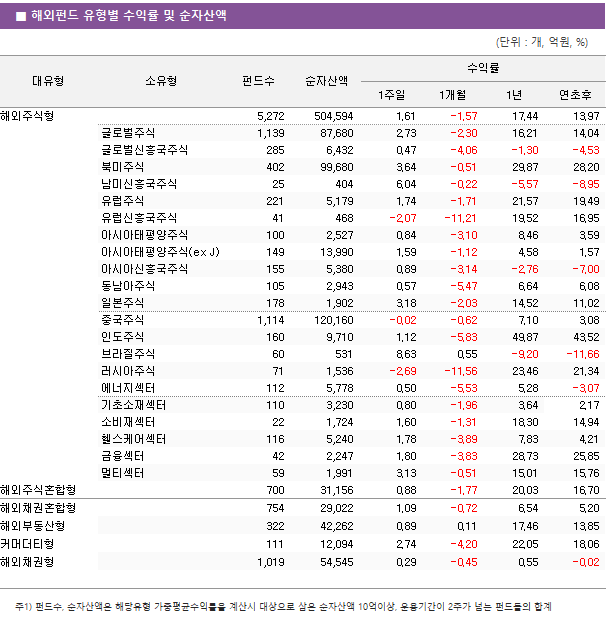The height and width of the screenshot is (617, 612).
Task: Select the 해외주식혼합형 row label
Action: [x=38, y=490]
